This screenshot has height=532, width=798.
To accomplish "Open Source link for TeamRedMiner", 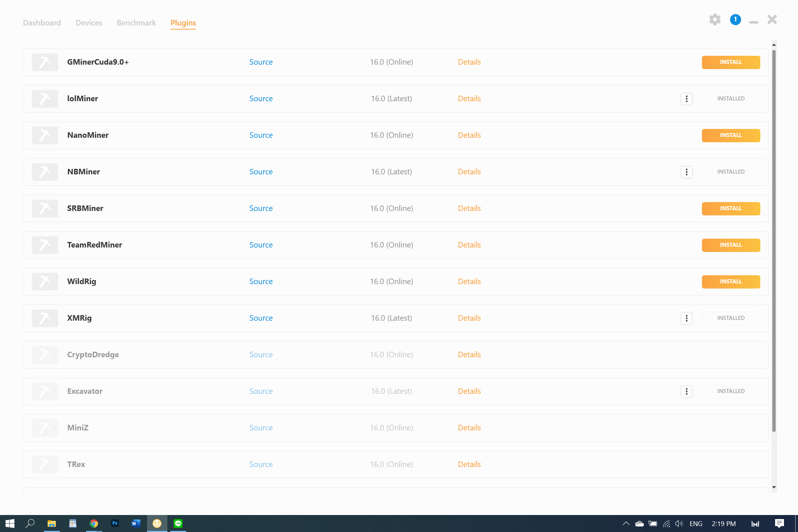I will coord(261,245).
